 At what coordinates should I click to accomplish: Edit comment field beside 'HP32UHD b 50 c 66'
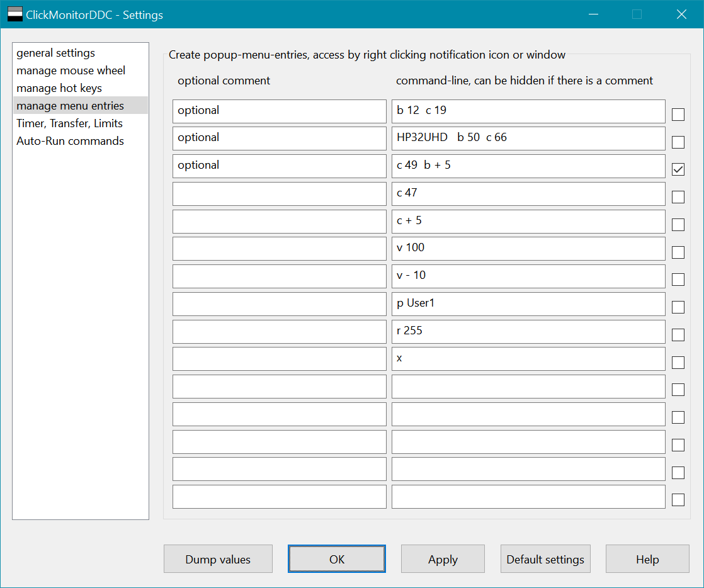click(279, 139)
